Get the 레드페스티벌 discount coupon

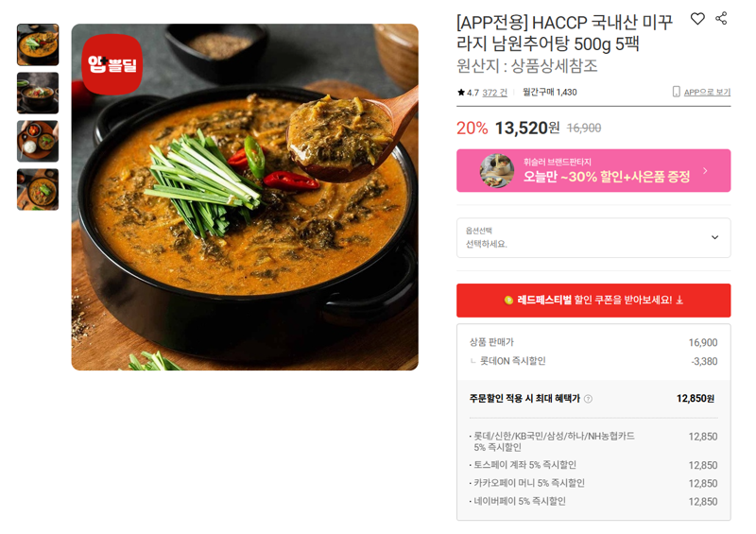(x=593, y=300)
